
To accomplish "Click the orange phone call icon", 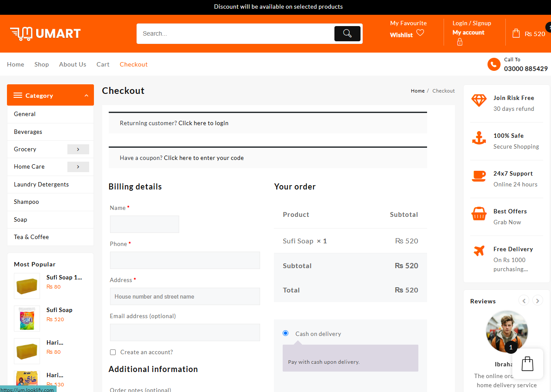I will pyautogui.click(x=494, y=65).
